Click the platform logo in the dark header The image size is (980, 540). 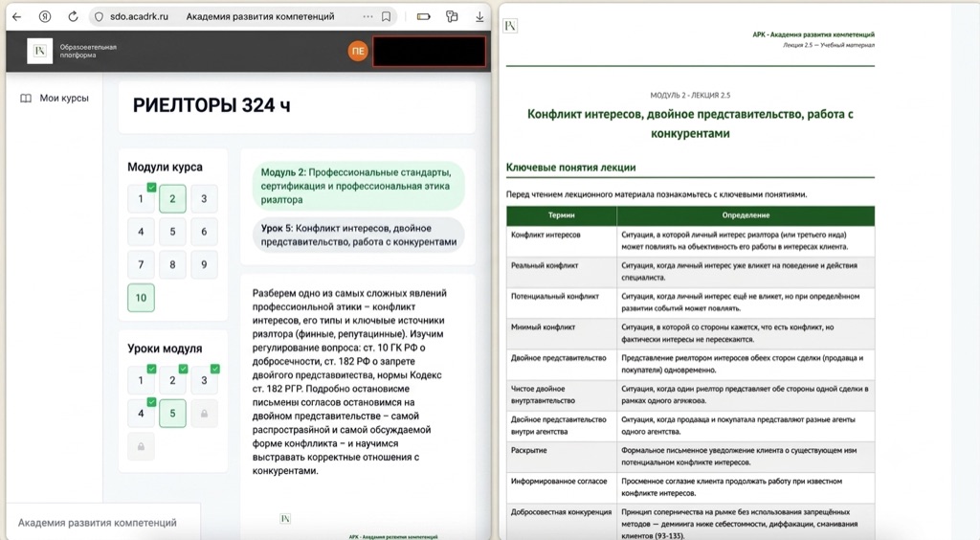point(40,52)
